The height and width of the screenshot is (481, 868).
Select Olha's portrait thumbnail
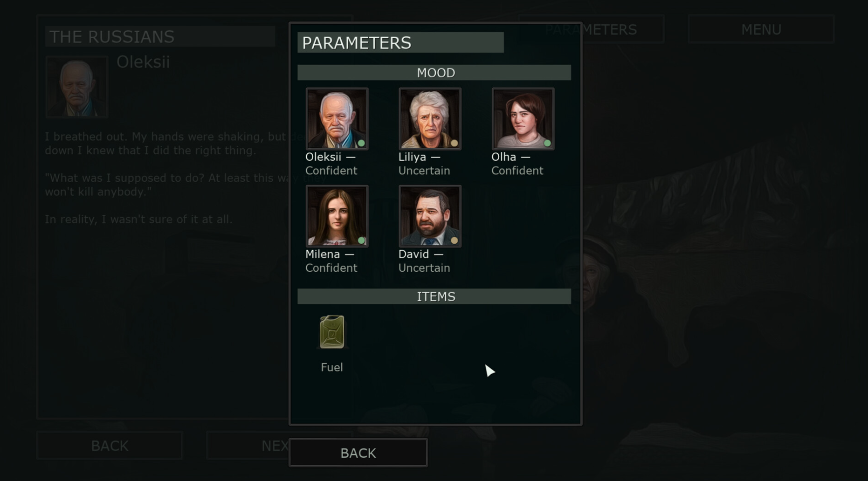pyautogui.click(x=523, y=118)
